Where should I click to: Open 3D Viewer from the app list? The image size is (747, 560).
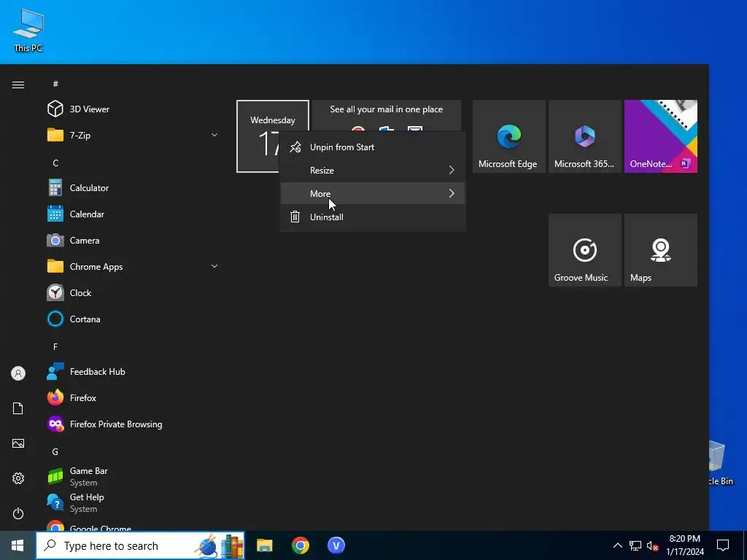click(x=133, y=109)
